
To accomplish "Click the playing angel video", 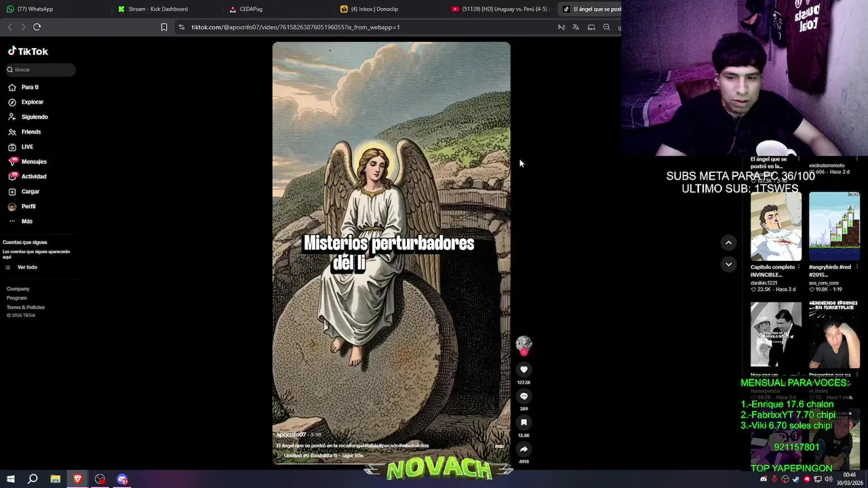I will click(391, 253).
